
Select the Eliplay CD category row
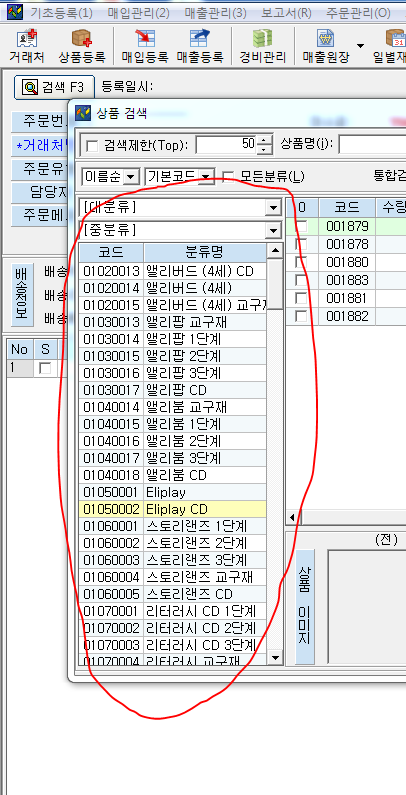coord(172,509)
